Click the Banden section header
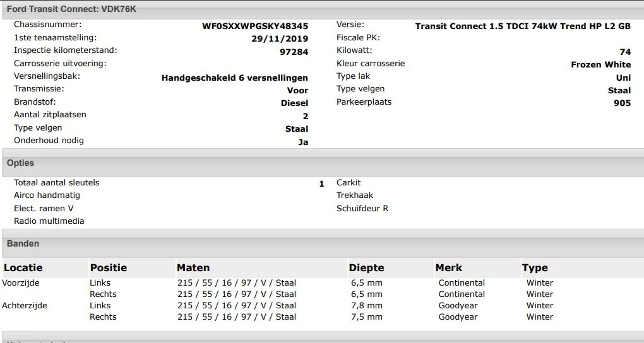644x343 pixels. (x=23, y=243)
